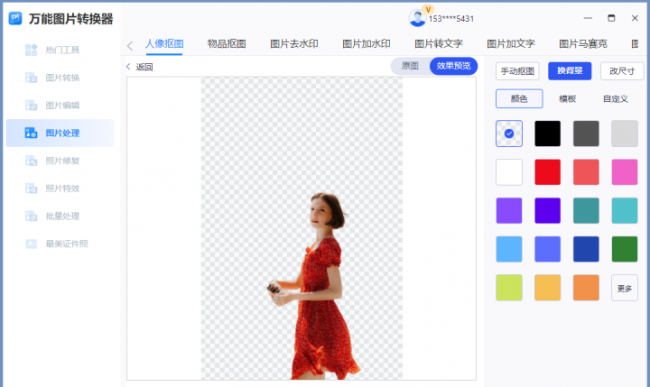The image size is (650, 387).
Task: Switch to the 图片去水印 tab
Action: pyautogui.click(x=294, y=44)
